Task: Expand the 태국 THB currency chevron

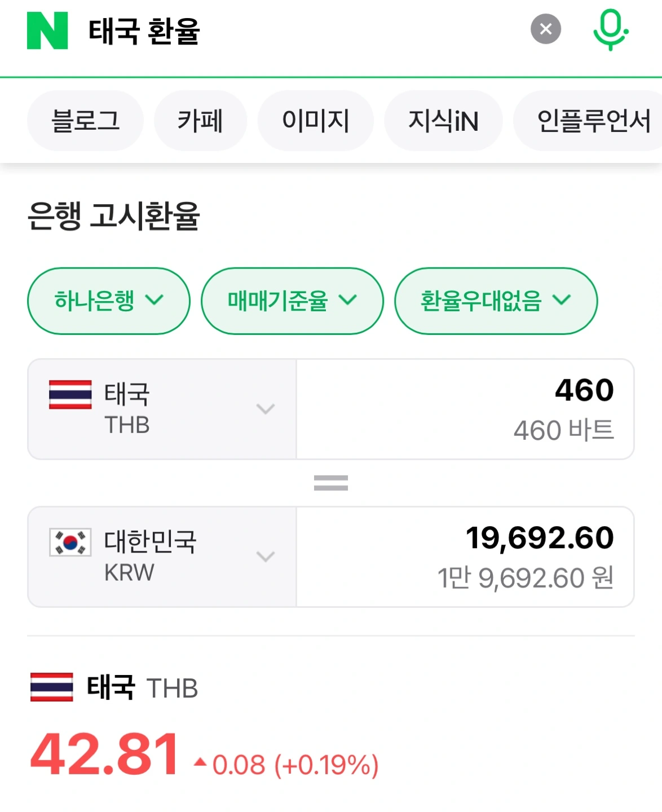Action: [x=266, y=409]
